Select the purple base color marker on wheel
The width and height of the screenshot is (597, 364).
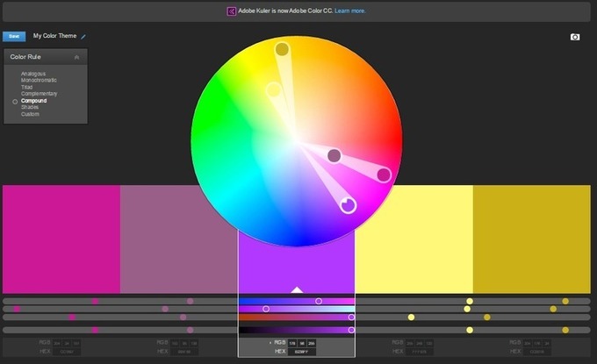tap(348, 205)
